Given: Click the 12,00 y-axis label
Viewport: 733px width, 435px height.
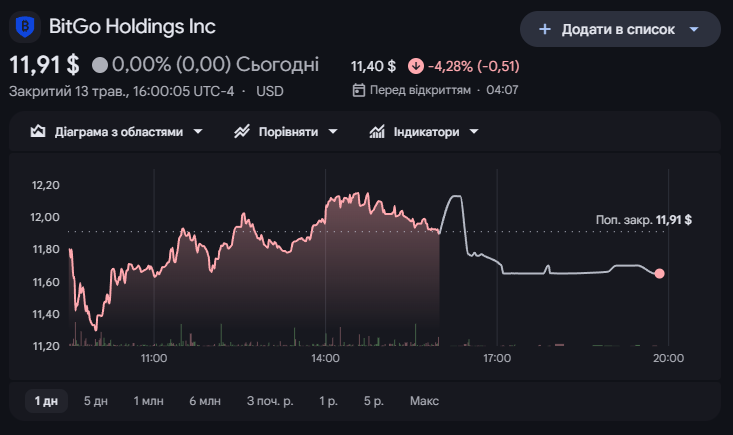Looking at the screenshot, I should 45,217.
